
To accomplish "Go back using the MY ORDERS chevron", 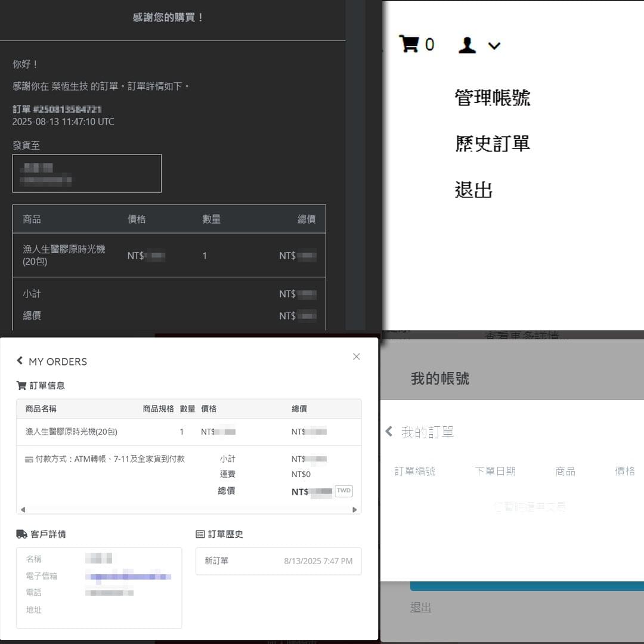I will click(19, 361).
